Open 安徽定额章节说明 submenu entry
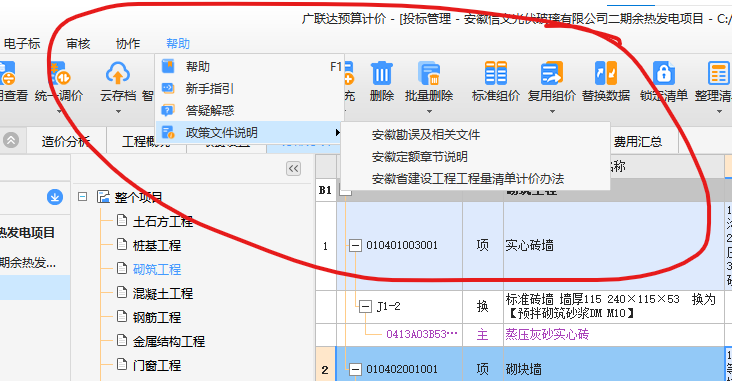Viewport: 732px width, 381px height. [x=420, y=157]
